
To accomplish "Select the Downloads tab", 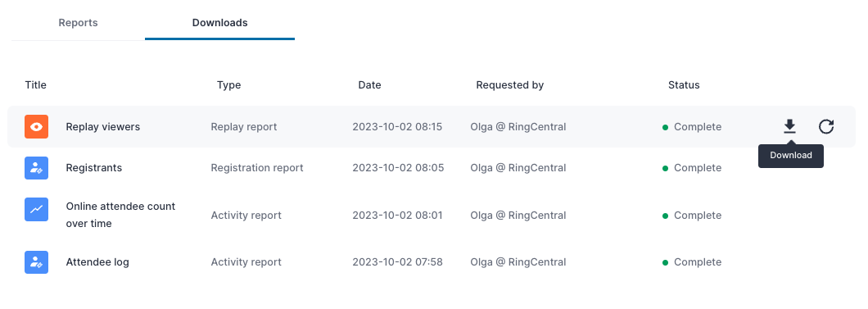I will coord(219,23).
